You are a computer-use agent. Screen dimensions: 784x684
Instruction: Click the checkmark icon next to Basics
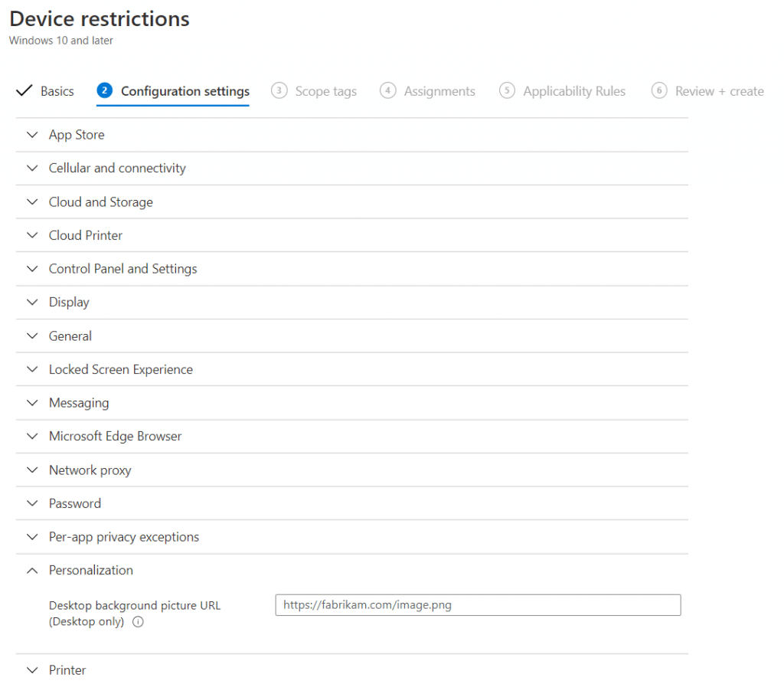(x=24, y=90)
